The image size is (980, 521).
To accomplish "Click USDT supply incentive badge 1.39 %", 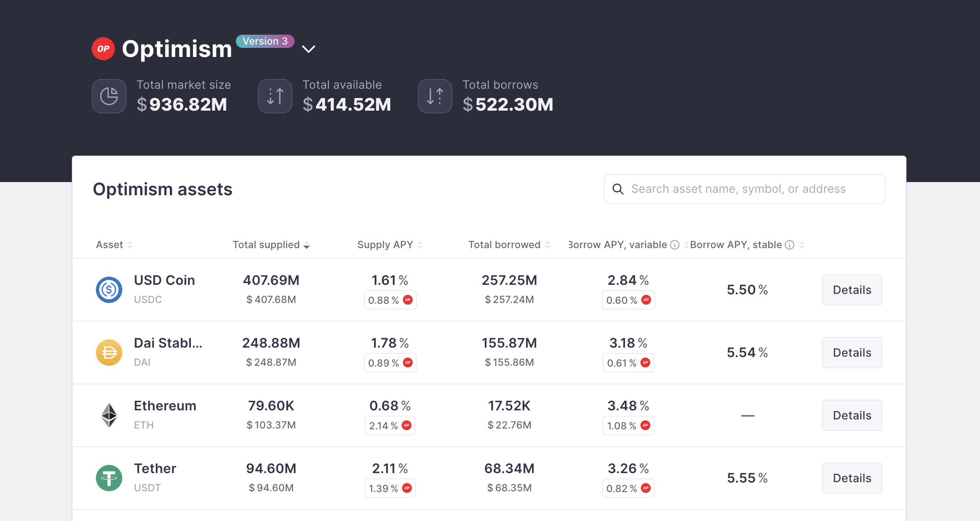I will (390, 488).
